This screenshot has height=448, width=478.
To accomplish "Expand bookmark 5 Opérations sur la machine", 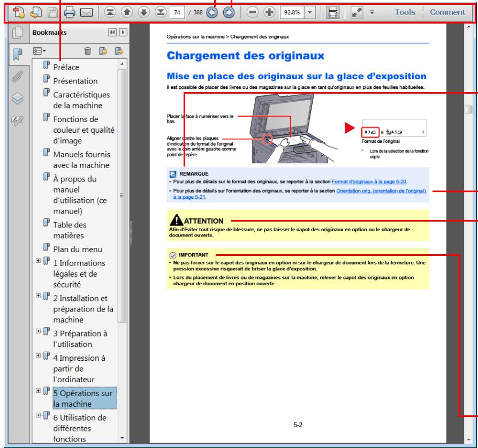I will pos(38,391).
